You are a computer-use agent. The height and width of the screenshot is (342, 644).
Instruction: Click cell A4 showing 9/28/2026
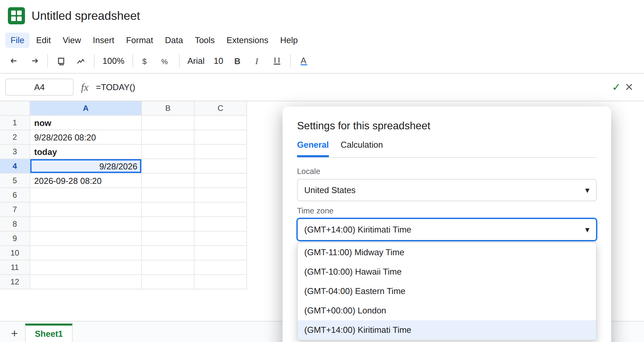[86, 166]
